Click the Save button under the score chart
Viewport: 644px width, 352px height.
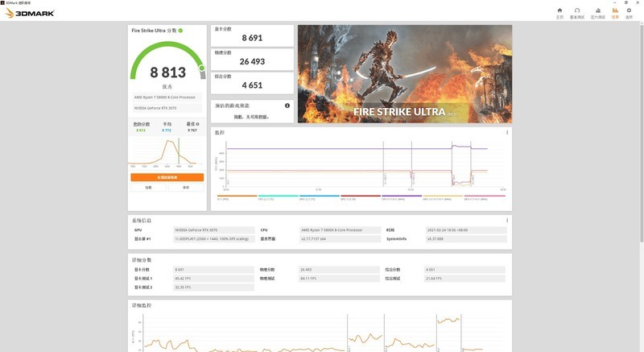pos(186,188)
